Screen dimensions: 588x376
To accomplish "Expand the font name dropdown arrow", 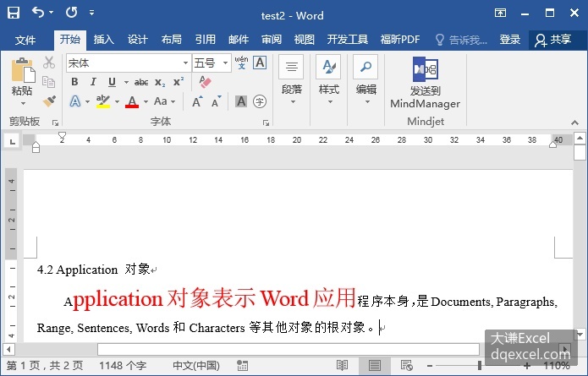I will tap(185, 63).
